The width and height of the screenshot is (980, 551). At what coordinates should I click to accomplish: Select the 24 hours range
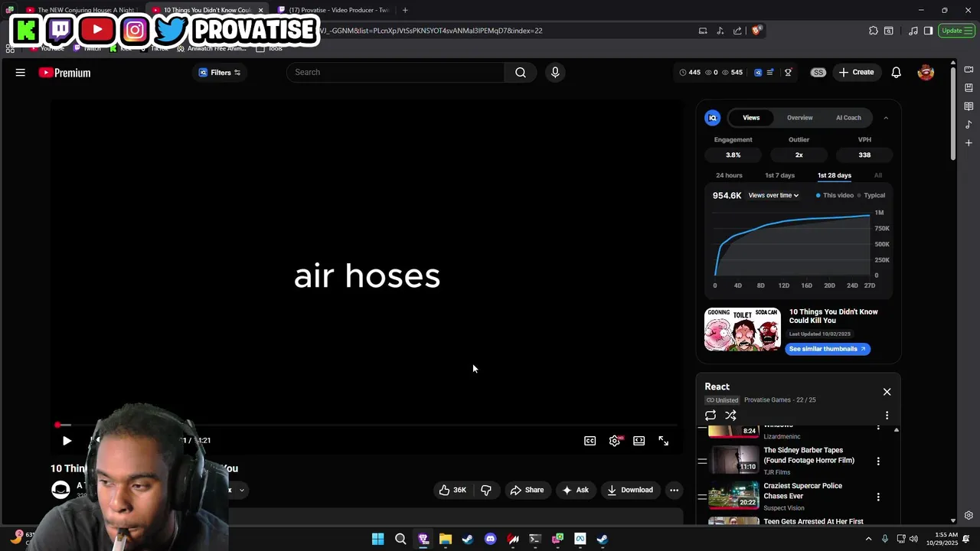(729, 175)
